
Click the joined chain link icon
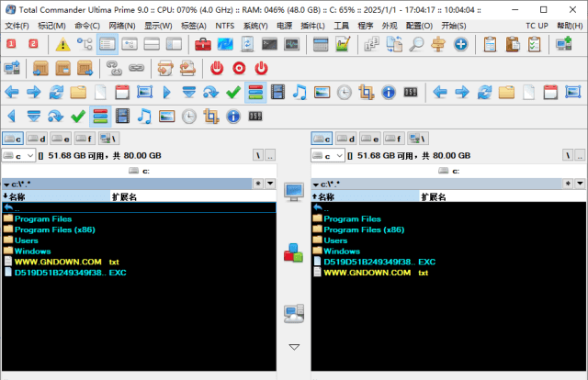click(136, 68)
